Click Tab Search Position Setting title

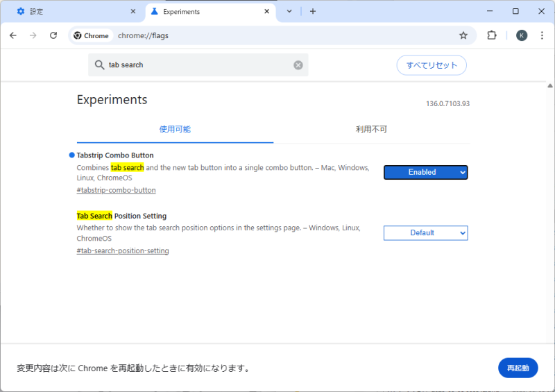121,216
